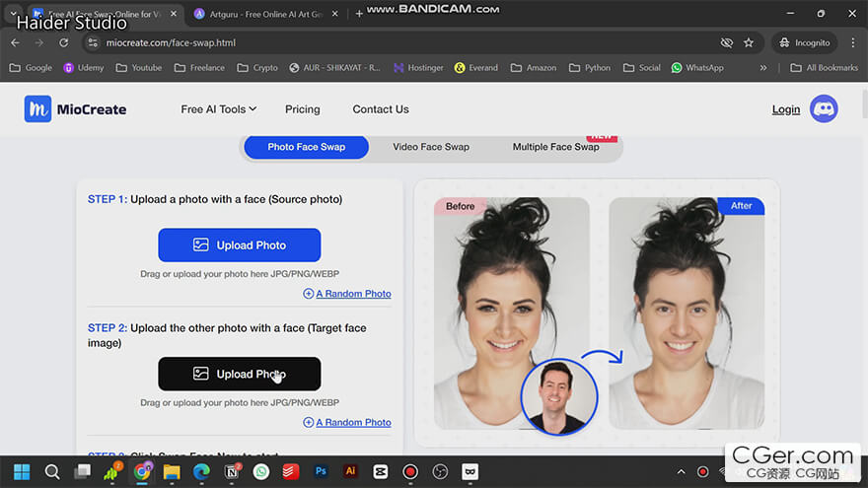Open the Amazon bookmark folder
This screenshot has width=868, height=488.
click(534, 67)
